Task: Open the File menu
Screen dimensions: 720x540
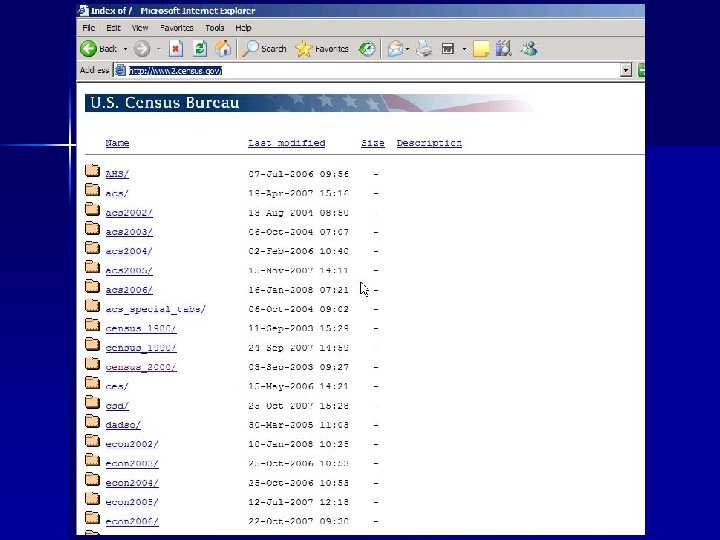Action: pos(89,28)
